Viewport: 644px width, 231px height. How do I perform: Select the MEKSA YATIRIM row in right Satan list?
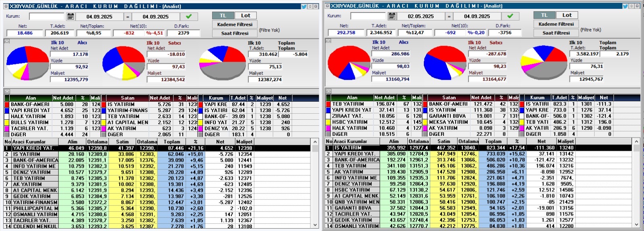471,122
